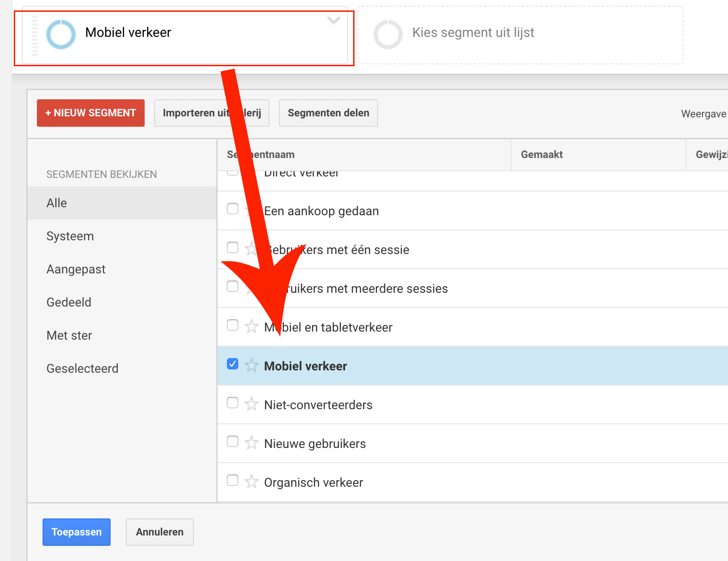Screen dimensions: 728x561
Task: Star the Organisch verkeer segment
Action: point(251,482)
